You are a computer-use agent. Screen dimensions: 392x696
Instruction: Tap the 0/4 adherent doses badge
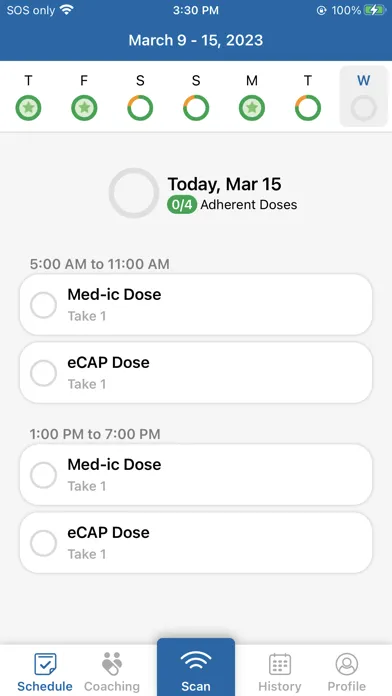coord(182,205)
